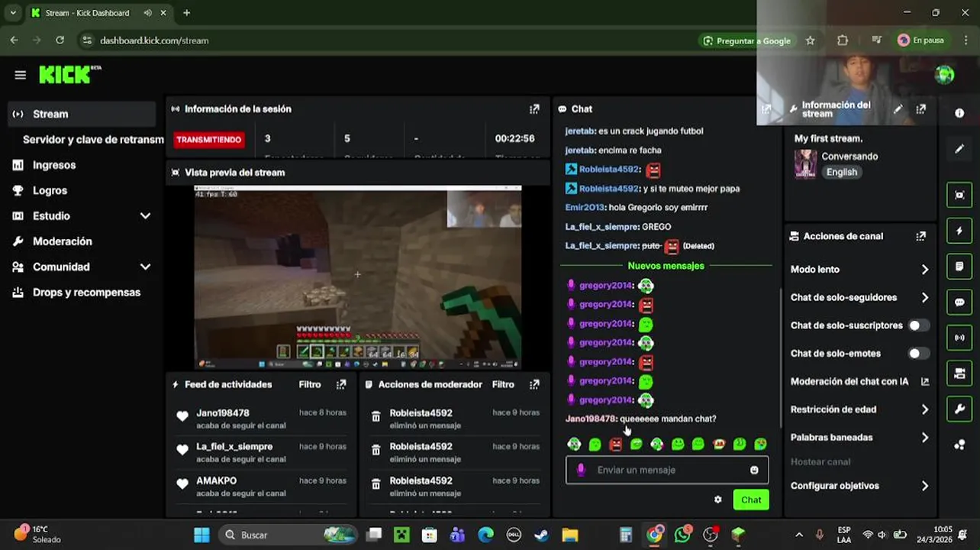980x550 pixels.
Task: Open the Windows Start menu
Action: (x=201, y=535)
